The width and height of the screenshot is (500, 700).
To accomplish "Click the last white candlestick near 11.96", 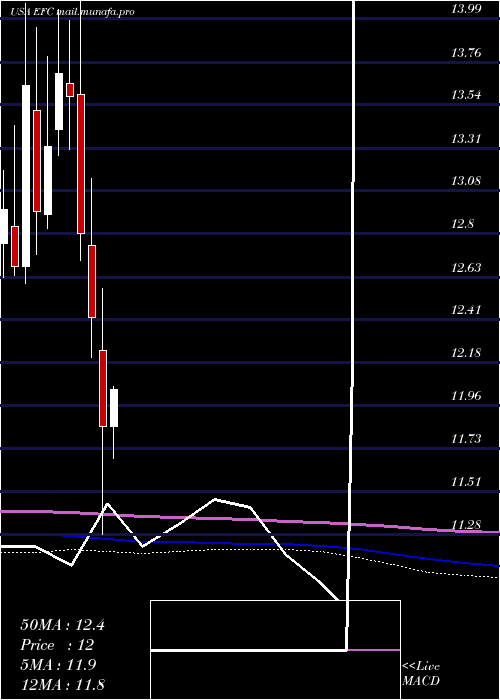I will pos(114,408).
